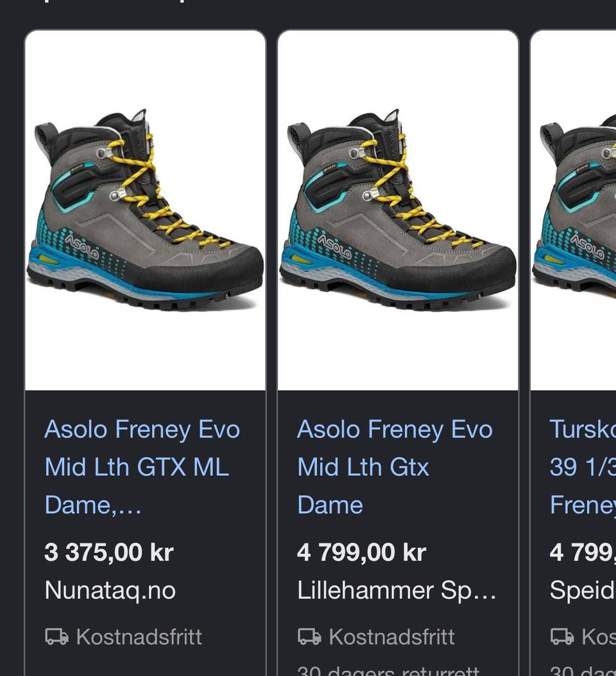This screenshot has width=616, height=676.
Task: Click '30 dagers returrett' on the second card
Action: [388, 671]
